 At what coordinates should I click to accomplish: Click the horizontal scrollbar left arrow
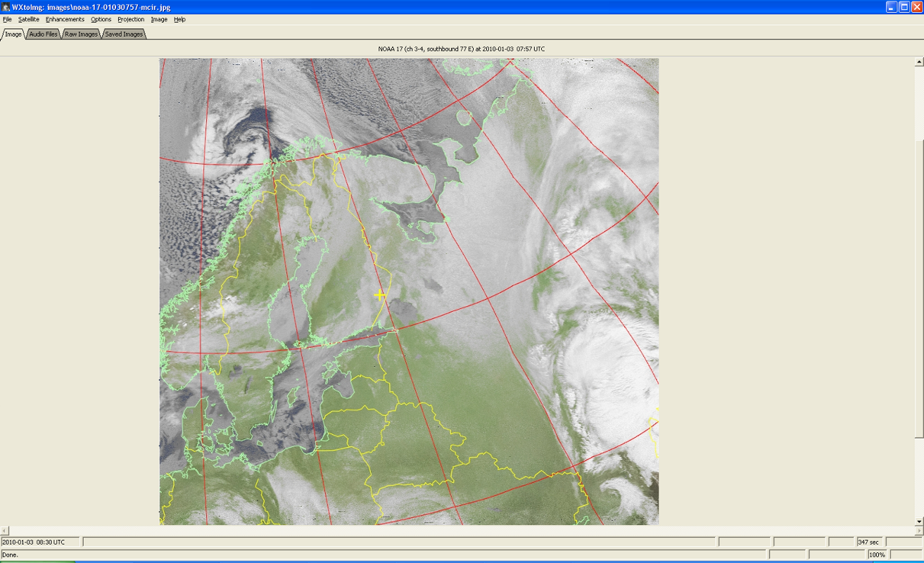[x=4, y=530]
